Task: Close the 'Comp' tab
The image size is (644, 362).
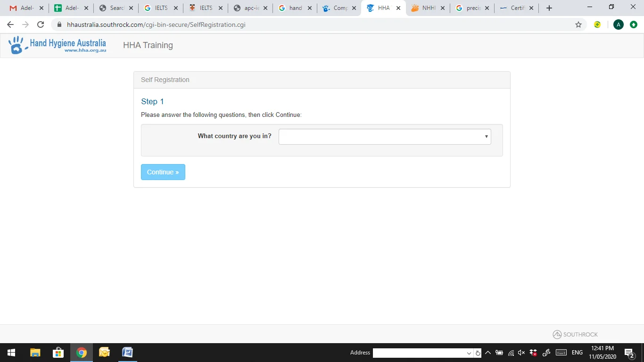Action: click(354, 8)
